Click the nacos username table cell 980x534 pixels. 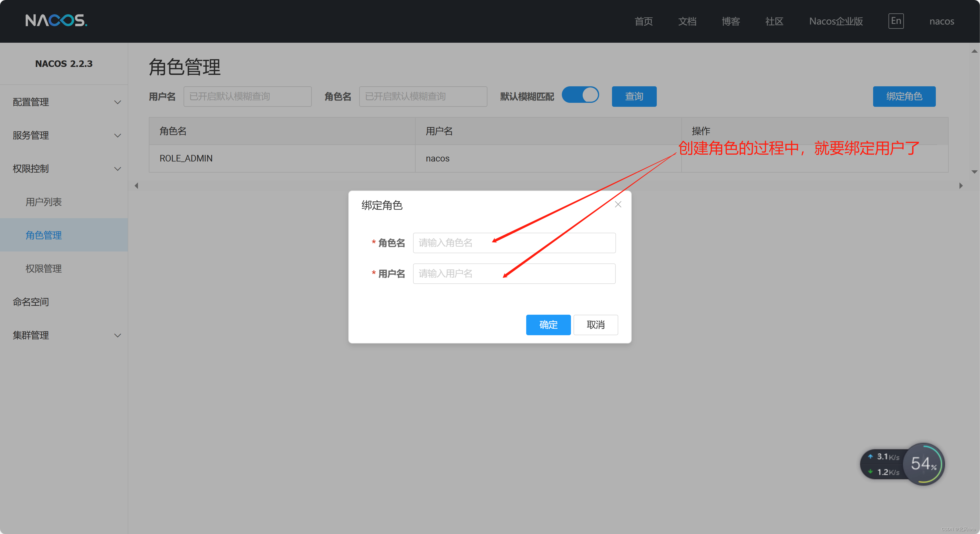(x=548, y=158)
